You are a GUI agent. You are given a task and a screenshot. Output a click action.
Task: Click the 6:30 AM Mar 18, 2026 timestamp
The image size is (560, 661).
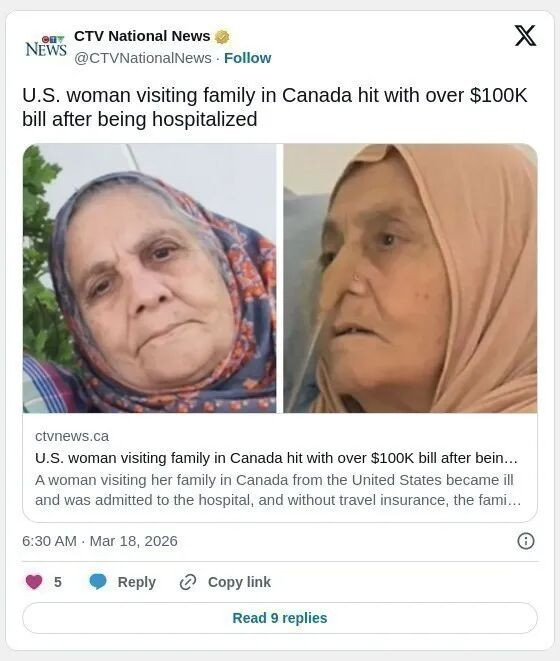pos(100,541)
